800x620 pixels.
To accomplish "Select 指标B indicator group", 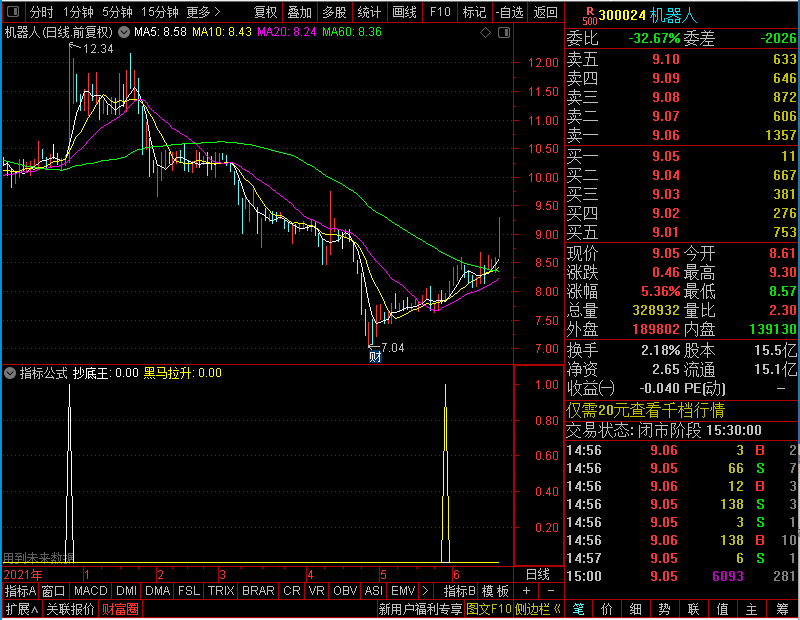I will coord(459,591).
